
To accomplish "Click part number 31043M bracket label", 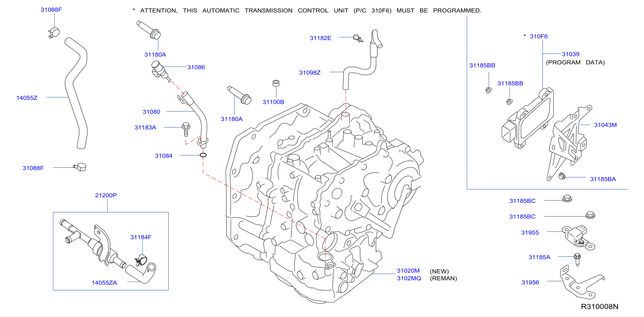I will click(x=605, y=125).
